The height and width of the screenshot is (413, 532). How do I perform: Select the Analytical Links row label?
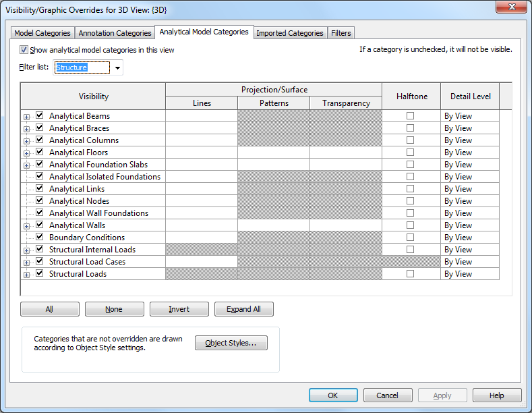tap(77, 189)
